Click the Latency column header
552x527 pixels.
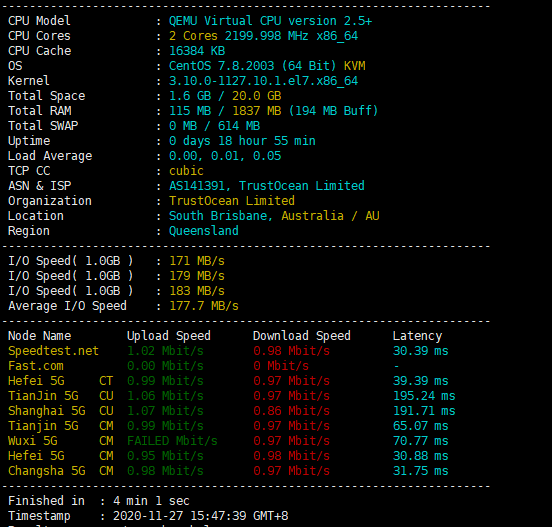pyautogui.click(x=417, y=336)
